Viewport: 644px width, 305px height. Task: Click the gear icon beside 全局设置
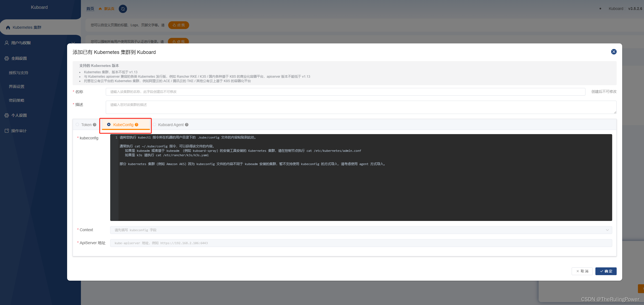coord(7,58)
